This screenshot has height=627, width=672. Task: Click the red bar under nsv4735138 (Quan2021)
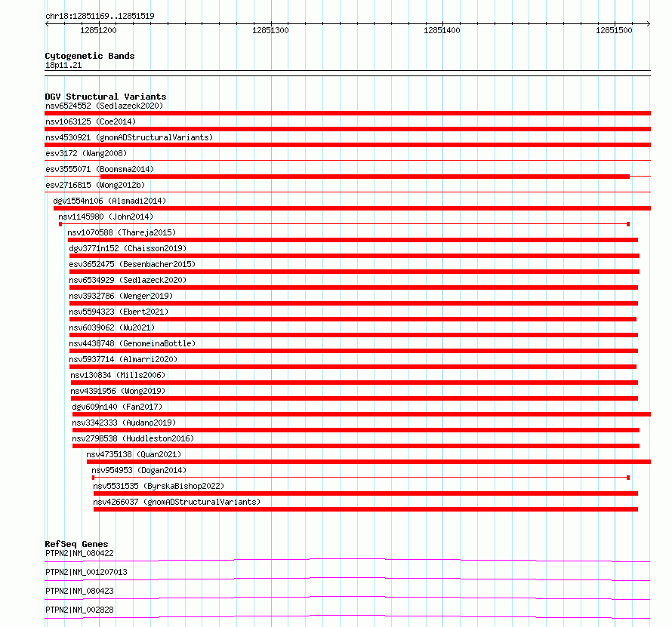point(368,462)
